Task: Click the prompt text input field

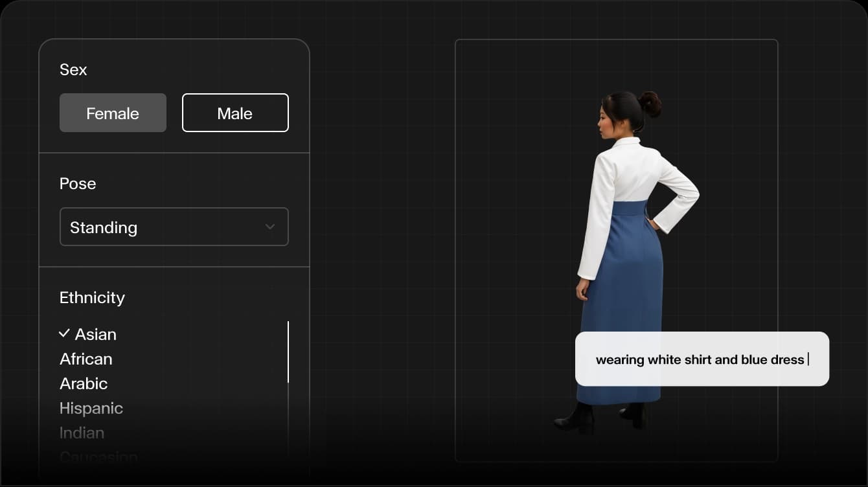Action: 702,359
